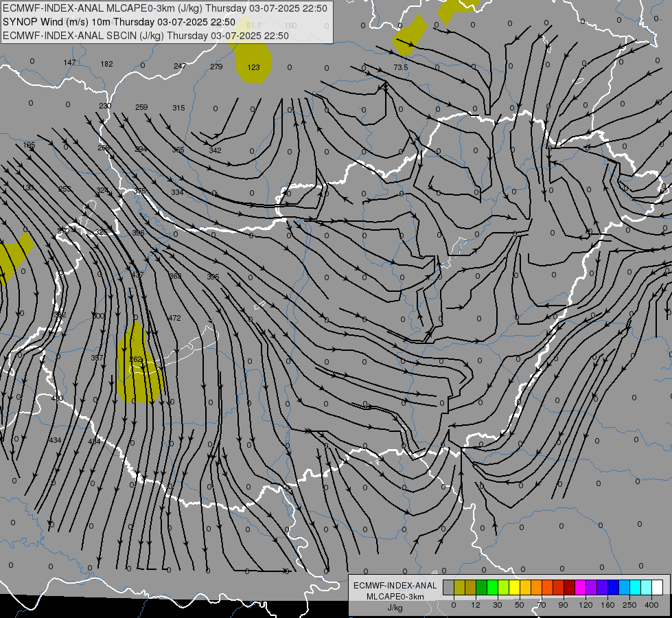Click the ECMWF-INDEX-ANAL label in the legend
Image resolution: width=672 pixels, height=618 pixels.
click(395, 586)
